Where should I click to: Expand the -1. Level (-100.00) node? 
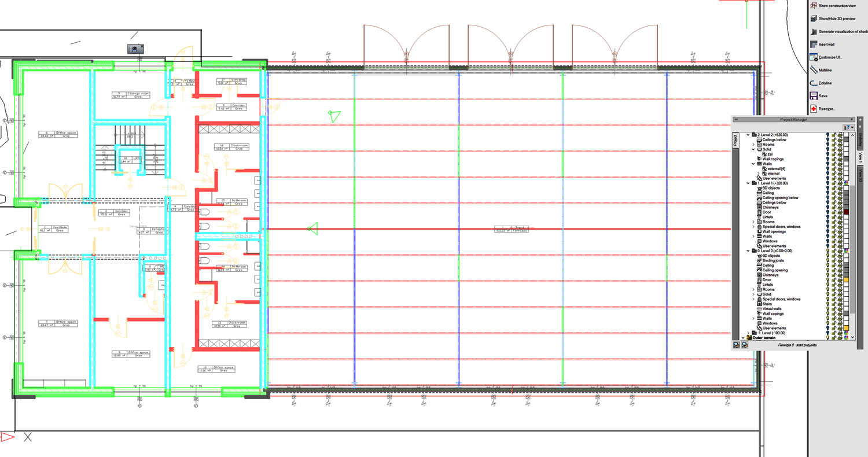[x=748, y=333]
